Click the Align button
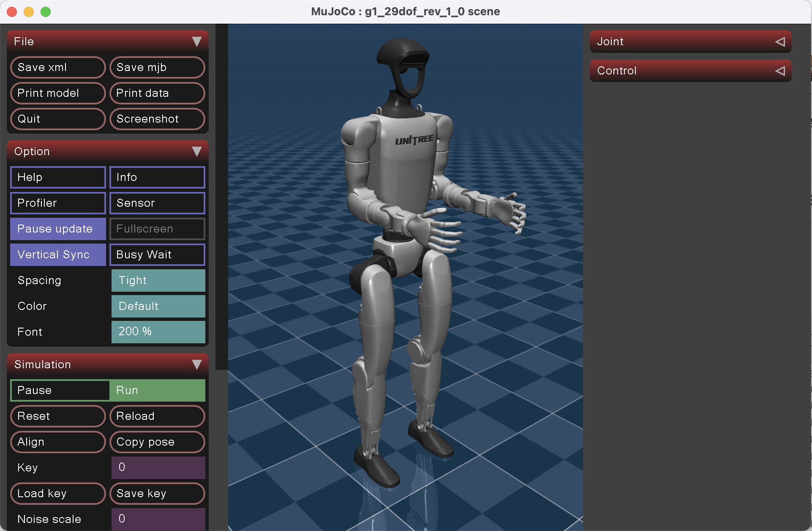The height and width of the screenshot is (531, 812). pos(58,442)
